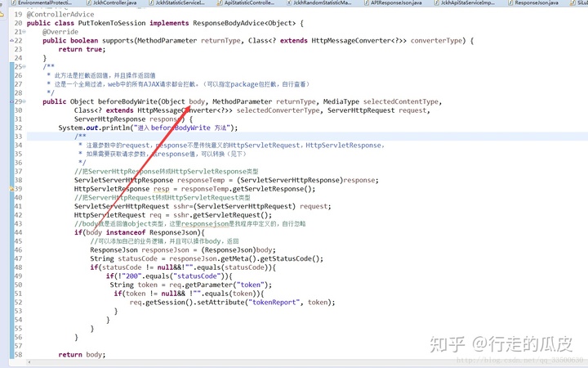Click the @Override annotation on line 21
The width and height of the screenshot is (588, 368).
60,32
